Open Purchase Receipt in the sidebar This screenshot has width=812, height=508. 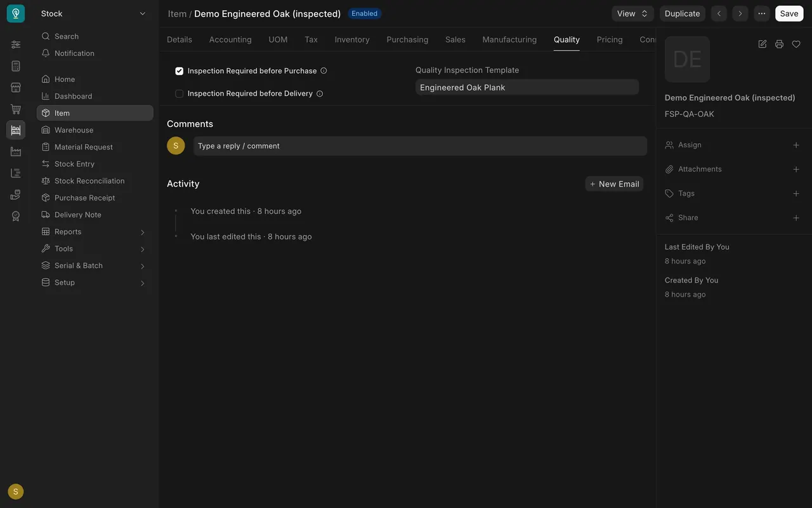(x=95, y=198)
